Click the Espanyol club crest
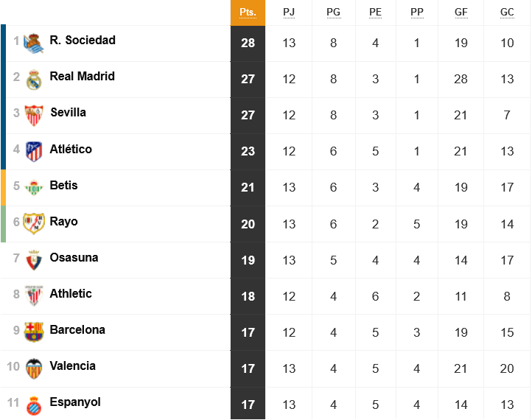 pyautogui.click(x=34, y=405)
